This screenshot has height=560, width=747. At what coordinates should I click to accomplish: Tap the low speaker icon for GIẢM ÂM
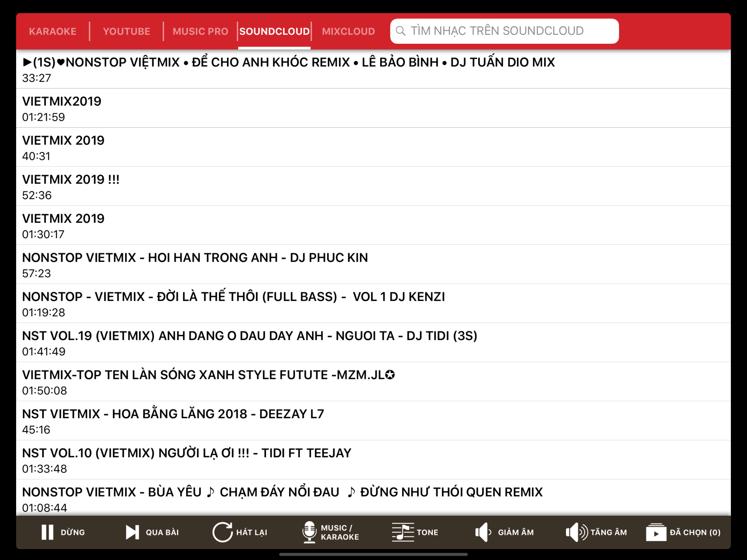(483, 532)
